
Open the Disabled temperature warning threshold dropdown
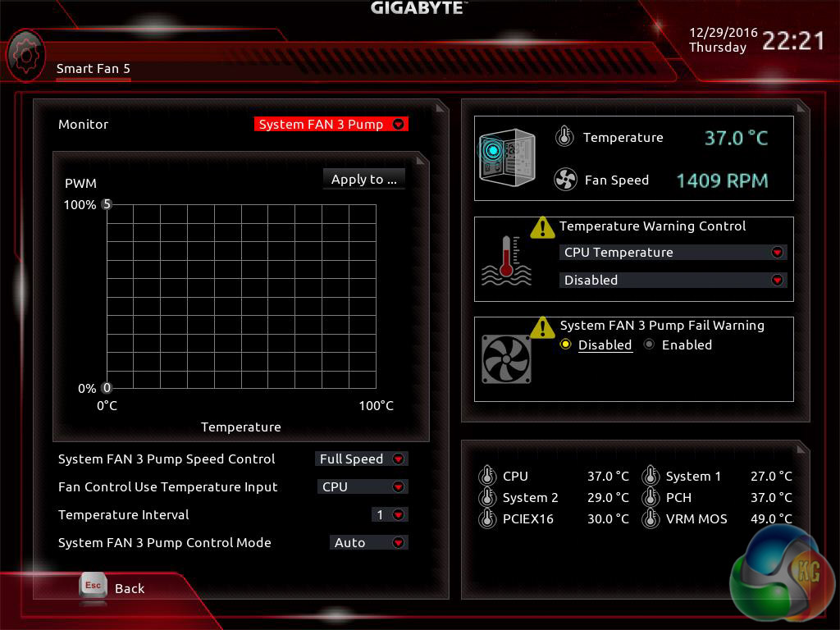[673, 281]
